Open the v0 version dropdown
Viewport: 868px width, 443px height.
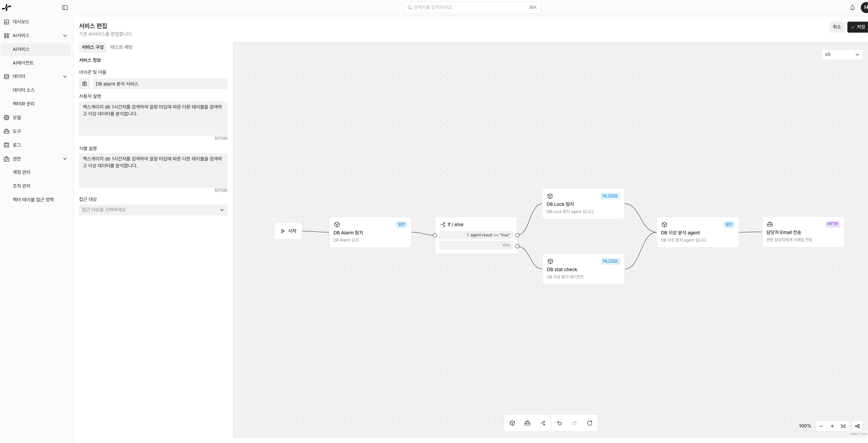(x=842, y=55)
